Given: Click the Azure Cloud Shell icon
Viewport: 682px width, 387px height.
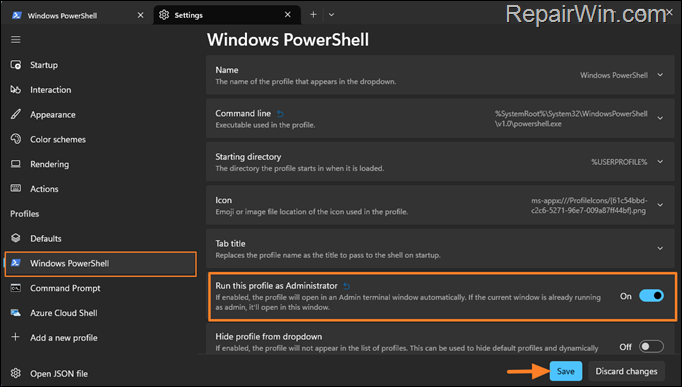Looking at the screenshot, I should tap(16, 313).
